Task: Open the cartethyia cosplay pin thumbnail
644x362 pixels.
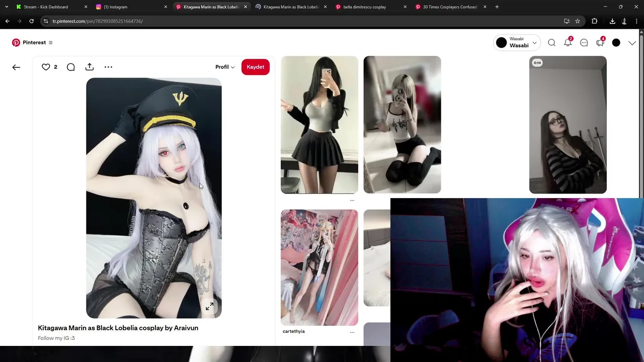Action: coord(319,267)
